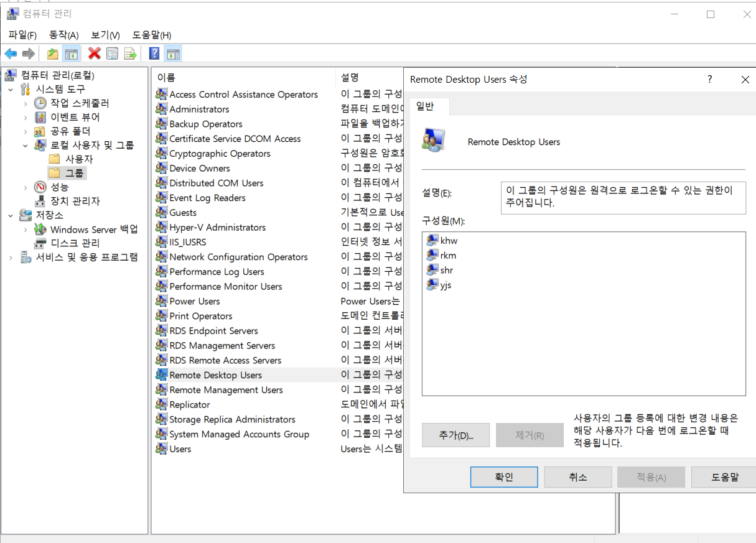Click the 성능 performance monitor icon
The image size is (756, 543).
(x=40, y=187)
